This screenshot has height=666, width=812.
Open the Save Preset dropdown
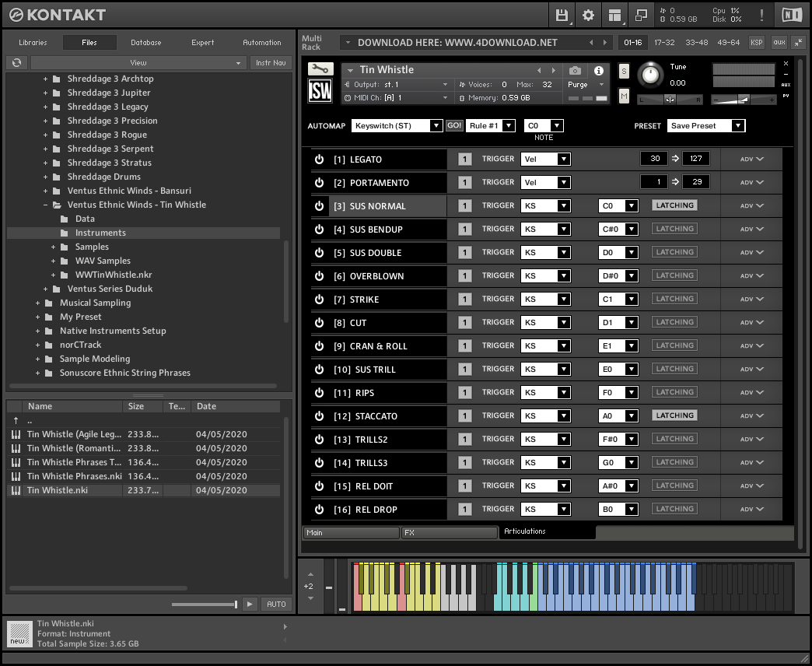tap(706, 126)
